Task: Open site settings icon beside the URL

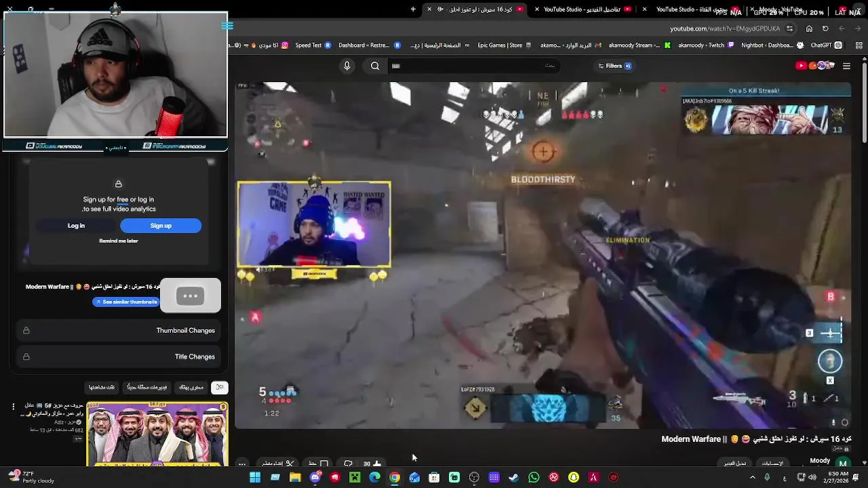Action: tap(789, 28)
